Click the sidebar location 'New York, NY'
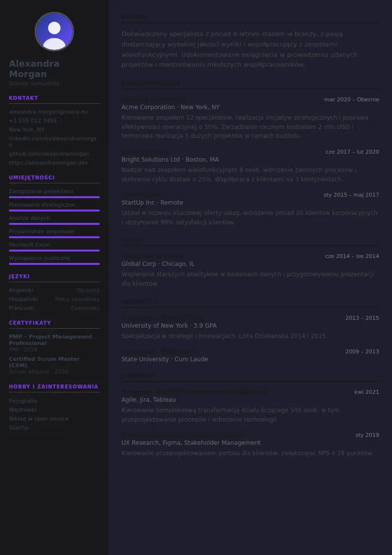The height and width of the screenshot is (555, 392). (27, 129)
